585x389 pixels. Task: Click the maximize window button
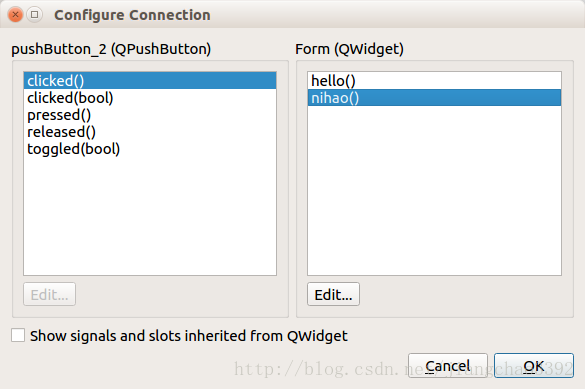click(35, 15)
